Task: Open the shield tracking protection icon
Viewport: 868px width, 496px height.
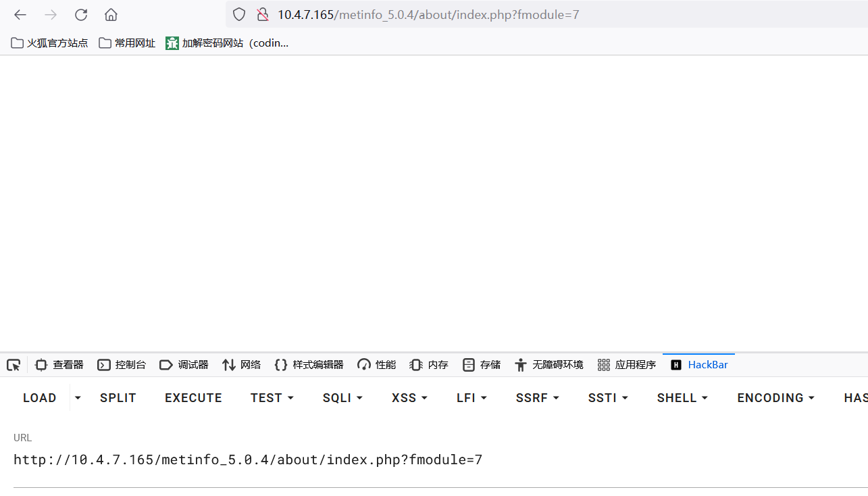Action: (239, 15)
